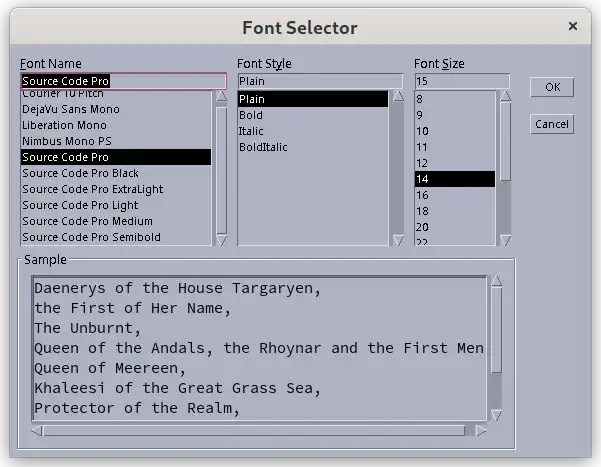Click the Font Name list scrollbar thumb
The width and height of the screenshot is (601, 467).
[x=222, y=171]
